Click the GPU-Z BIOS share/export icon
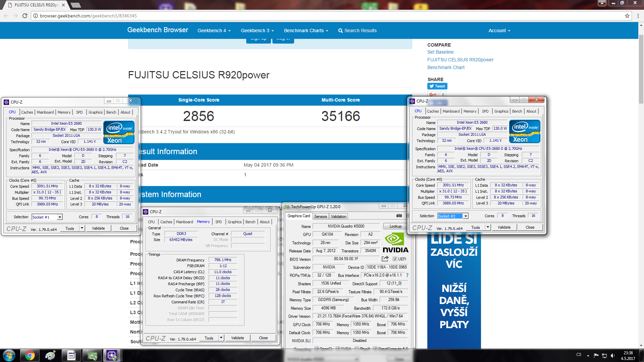 (385, 259)
